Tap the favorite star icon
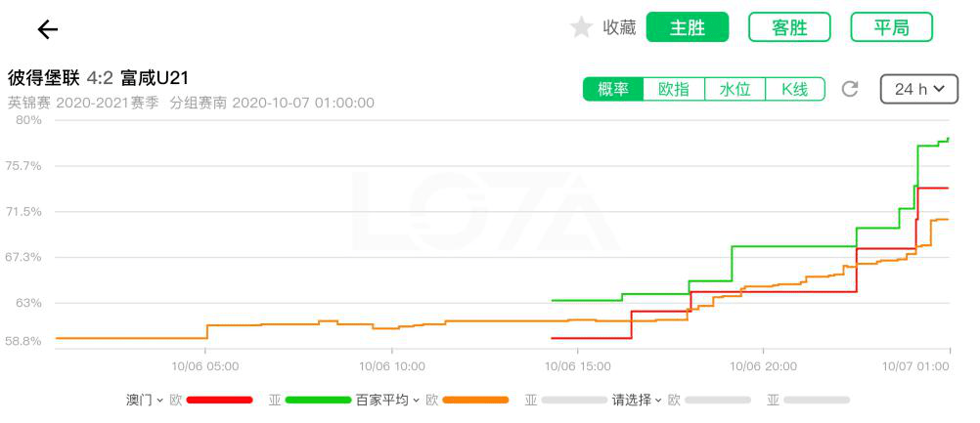This screenshot has width=980, height=423. tap(581, 27)
